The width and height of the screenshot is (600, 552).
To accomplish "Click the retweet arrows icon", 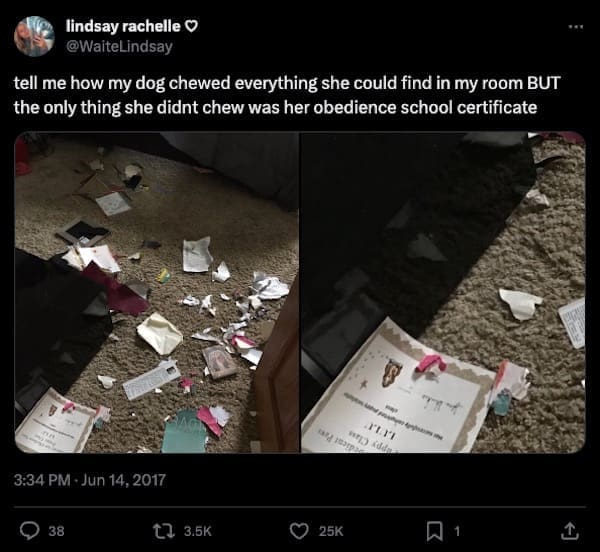I will click(x=162, y=531).
